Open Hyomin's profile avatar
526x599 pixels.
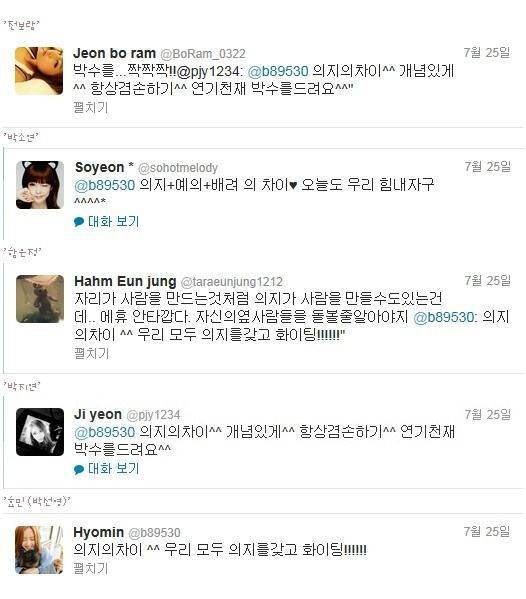point(39,550)
